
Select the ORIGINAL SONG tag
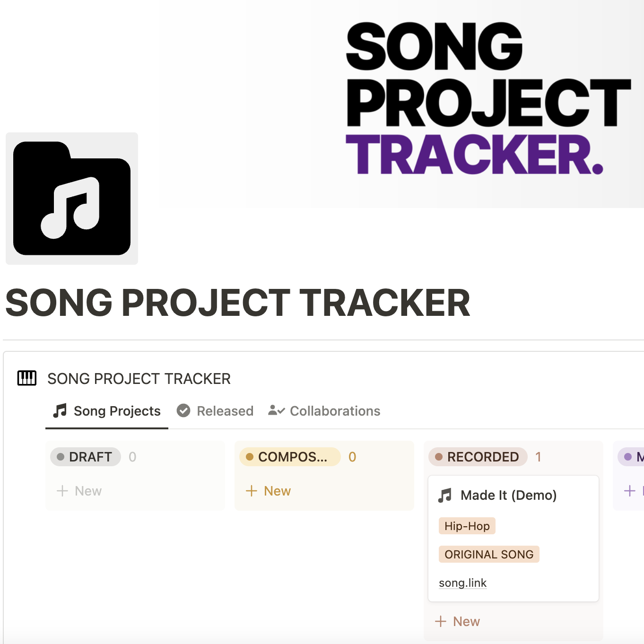tap(489, 554)
